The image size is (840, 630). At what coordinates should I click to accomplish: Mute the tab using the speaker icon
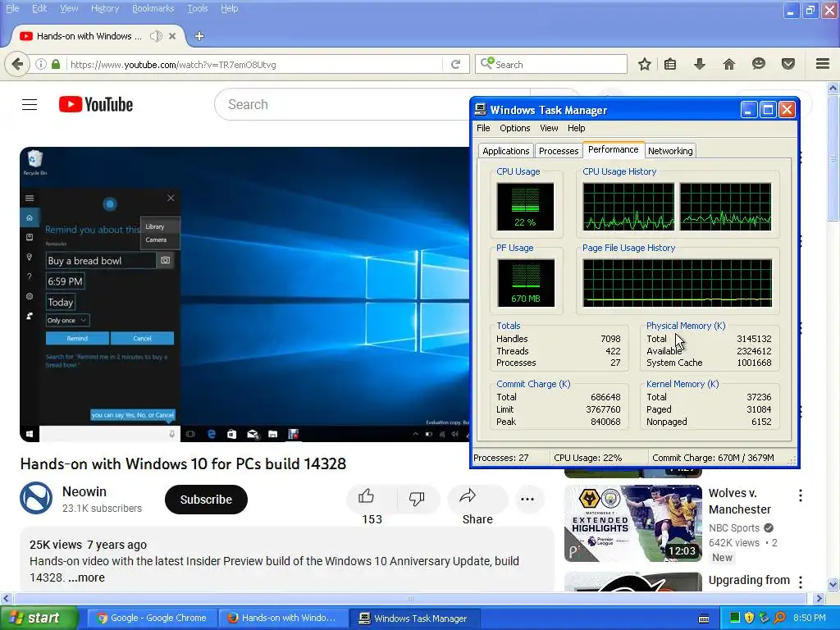(x=156, y=36)
